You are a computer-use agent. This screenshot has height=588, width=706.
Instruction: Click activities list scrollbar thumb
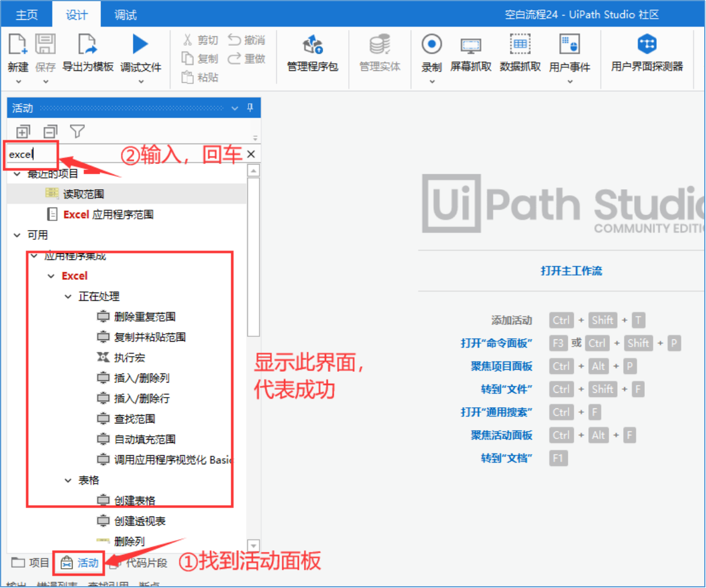(253, 257)
